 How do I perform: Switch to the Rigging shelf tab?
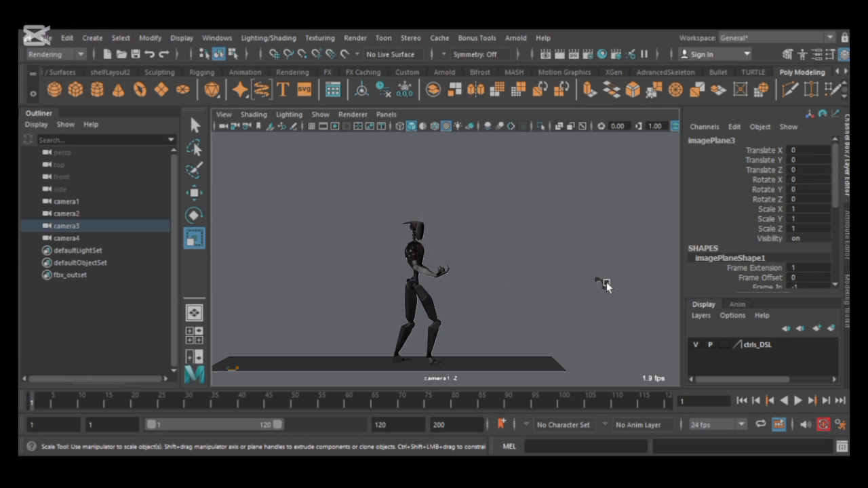click(x=201, y=72)
